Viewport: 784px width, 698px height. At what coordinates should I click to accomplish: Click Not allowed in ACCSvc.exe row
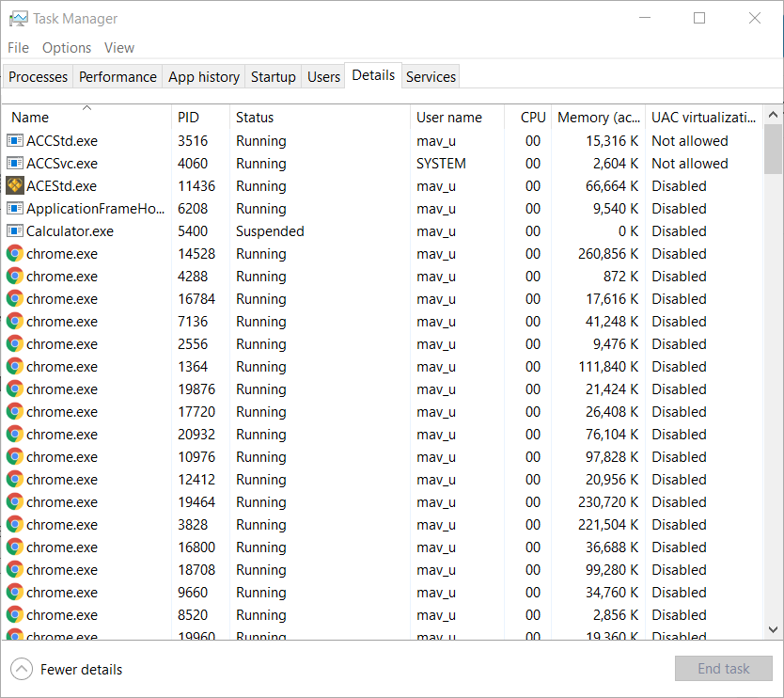tap(689, 164)
